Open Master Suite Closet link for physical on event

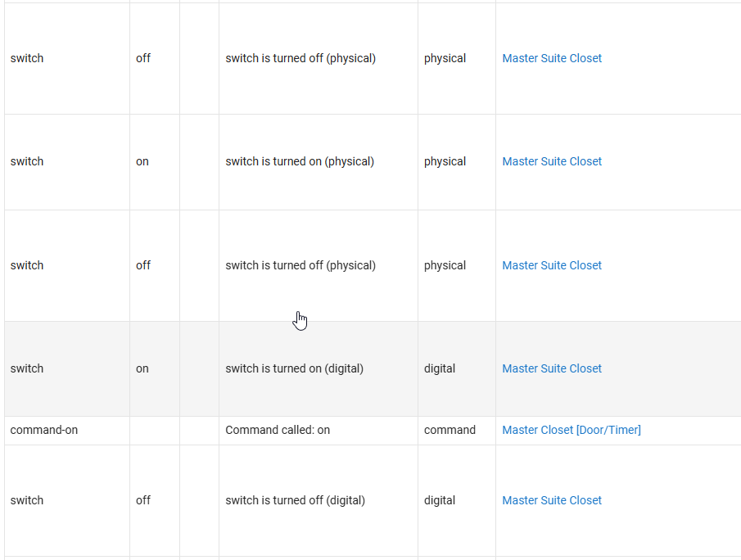click(x=552, y=161)
